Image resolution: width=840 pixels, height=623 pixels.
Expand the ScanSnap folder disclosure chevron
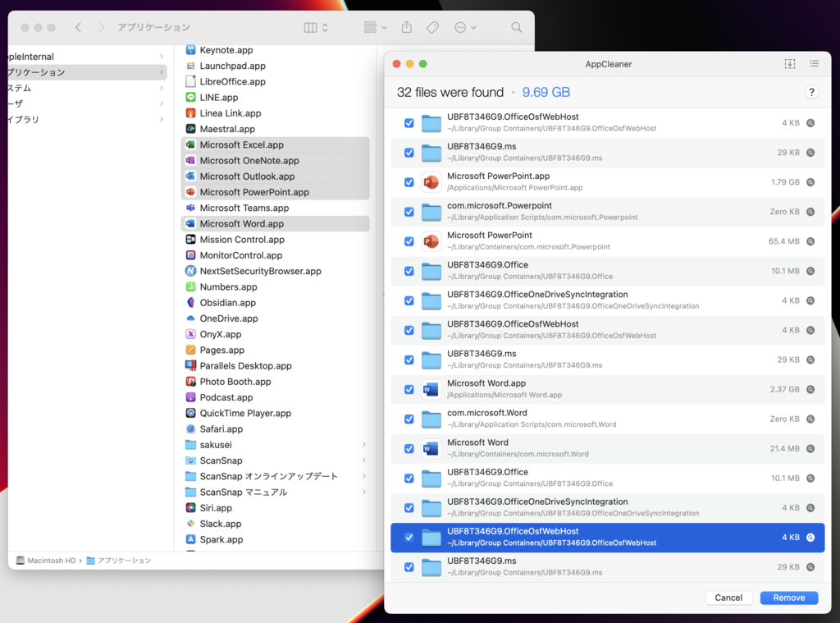[365, 460]
